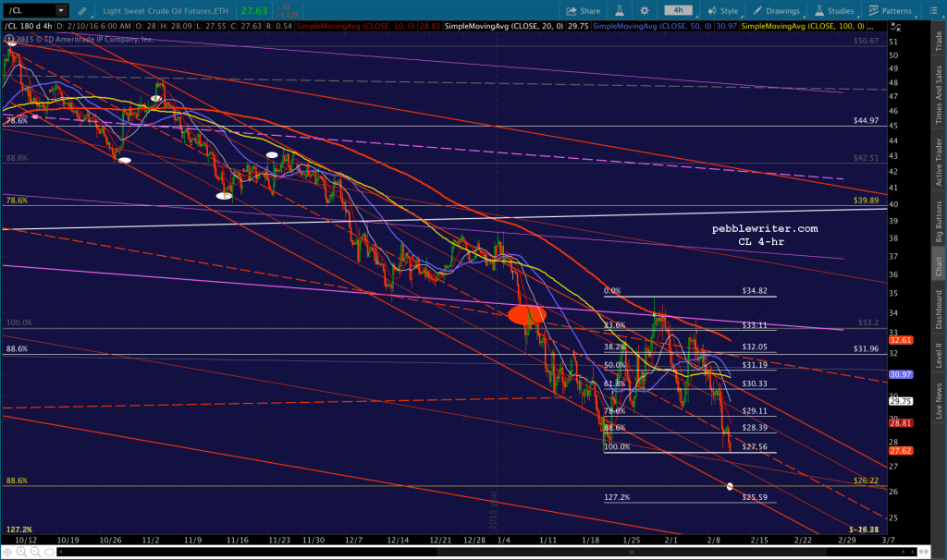Viewport: 947px width, 560px height.
Task: Select the pan crosshair tool at bottom left
Action: point(7,552)
